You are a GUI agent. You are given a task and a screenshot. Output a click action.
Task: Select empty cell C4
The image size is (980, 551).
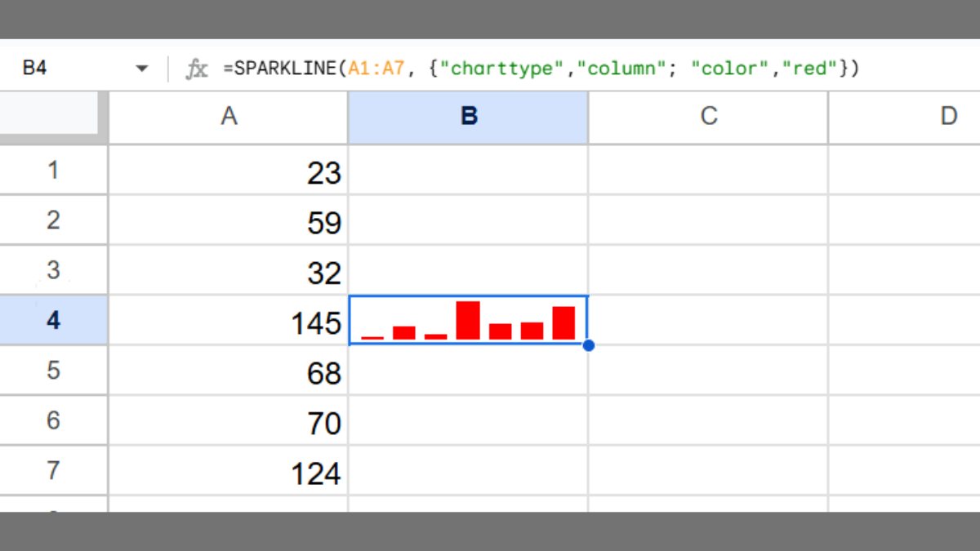click(x=708, y=320)
